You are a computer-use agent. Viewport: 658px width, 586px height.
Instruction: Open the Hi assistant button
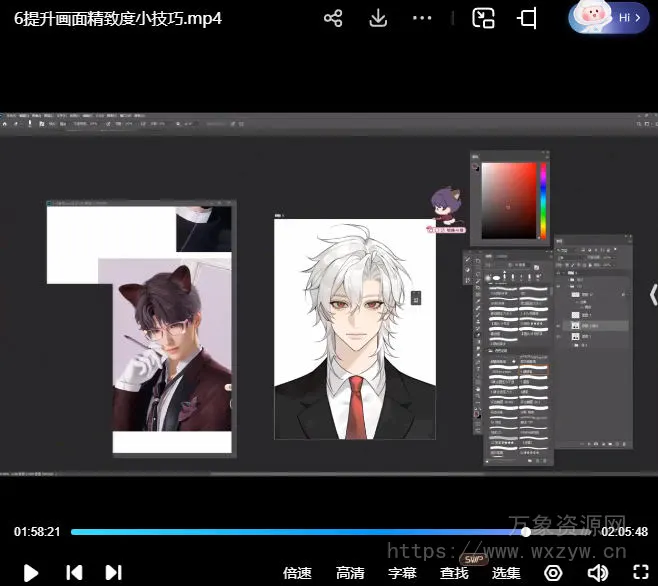coord(620,18)
